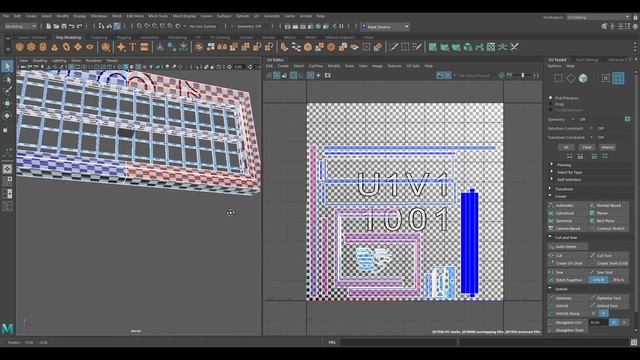Viewport: 640px width, 360px height.
Task: Click the MEL command line input
Action: pyautogui.click(x=398, y=342)
